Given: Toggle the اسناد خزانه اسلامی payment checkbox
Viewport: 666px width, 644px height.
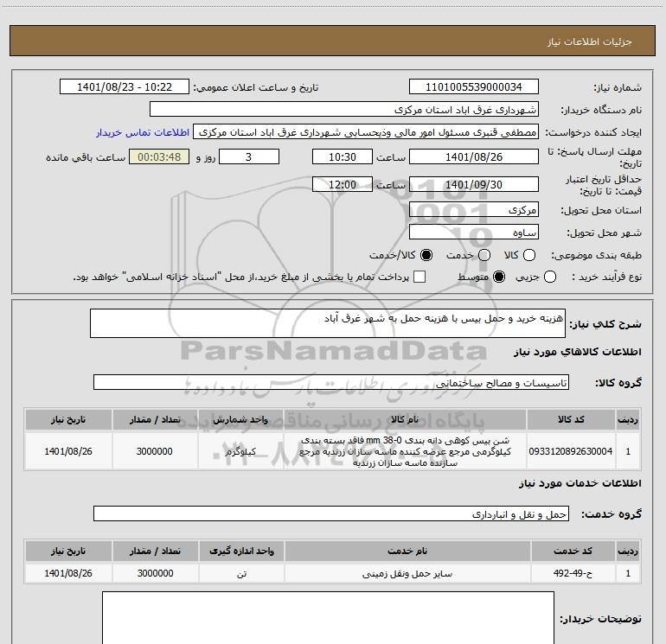Looking at the screenshot, I should [x=419, y=277].
